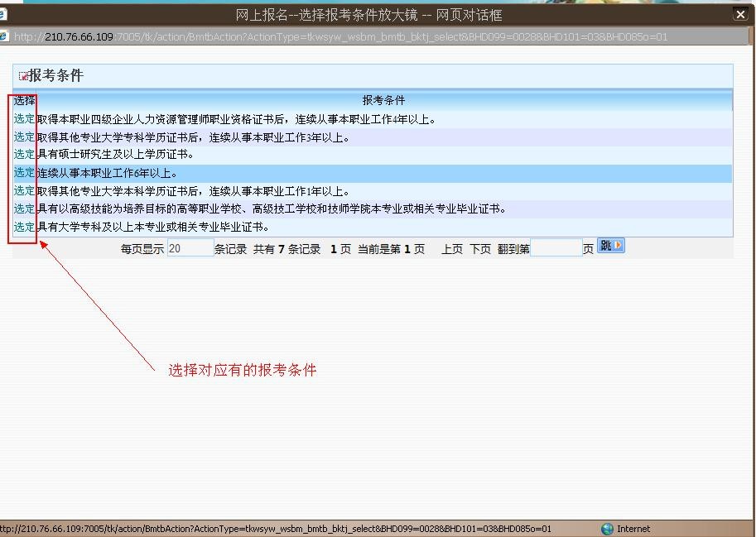Viewport: 756px width, 537px height.
Task: Close the 网上报名 dialog window
Action: tap(740, 14)
